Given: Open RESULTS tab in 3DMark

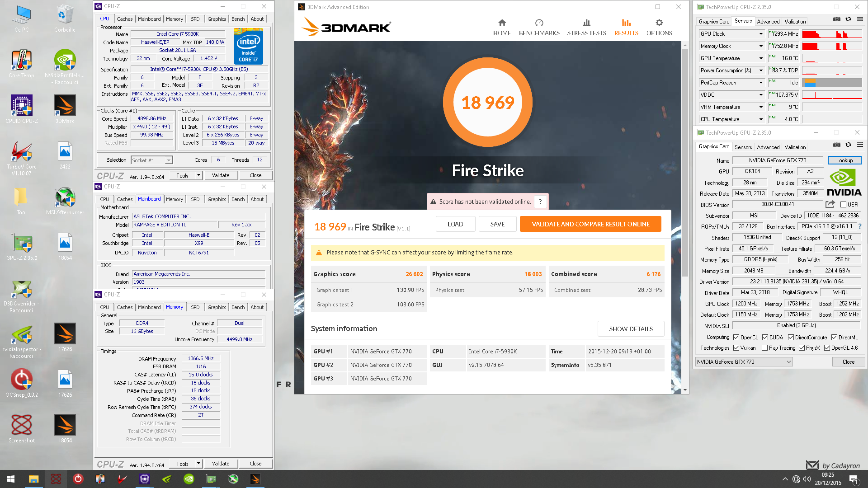Looking at the screenshot, I should (626, 27).
